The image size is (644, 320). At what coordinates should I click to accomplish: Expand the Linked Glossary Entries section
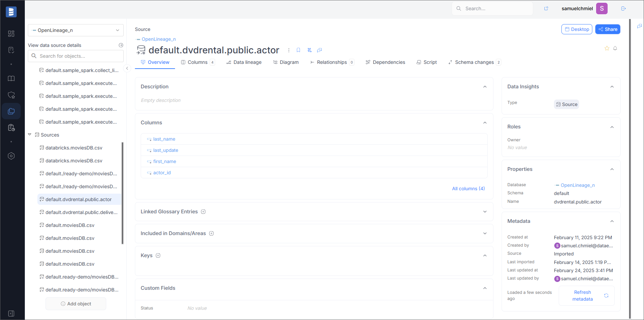(485, 212)
